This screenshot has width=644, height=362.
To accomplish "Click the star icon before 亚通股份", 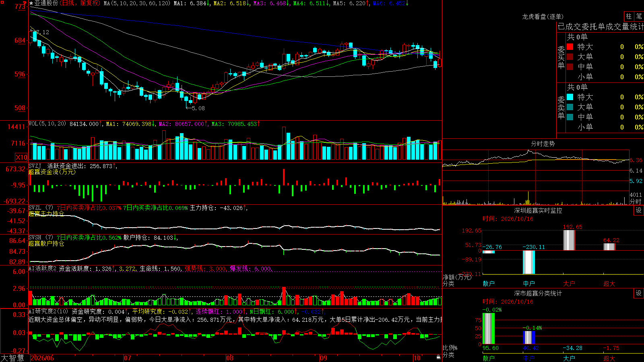I will click(x=31, y=3).
